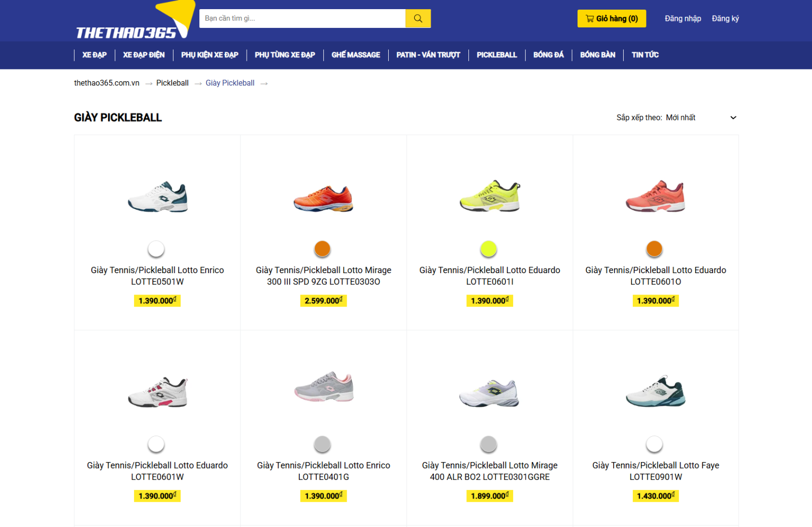View the Lotto Faye LOTTE0901W shoe image
The width and height of the screenshot is (812, 527).
pos(655,391)
